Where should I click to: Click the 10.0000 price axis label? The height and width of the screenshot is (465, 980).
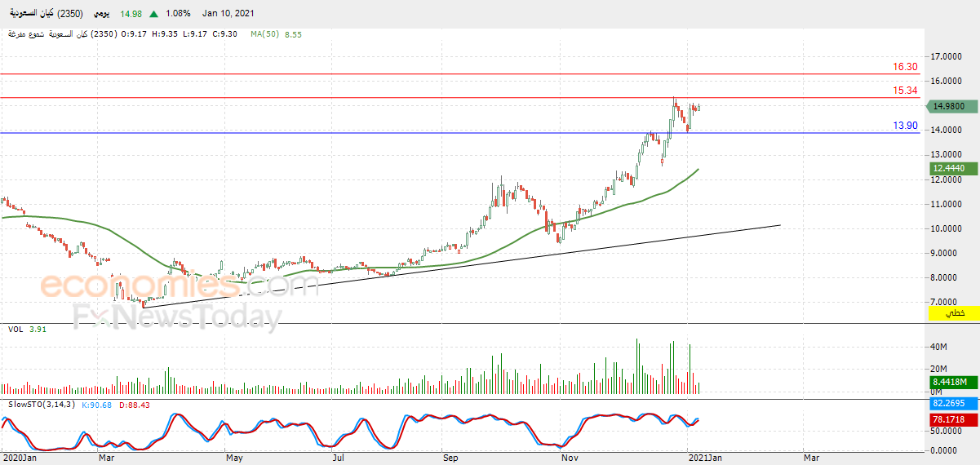(x=947, y=228)
